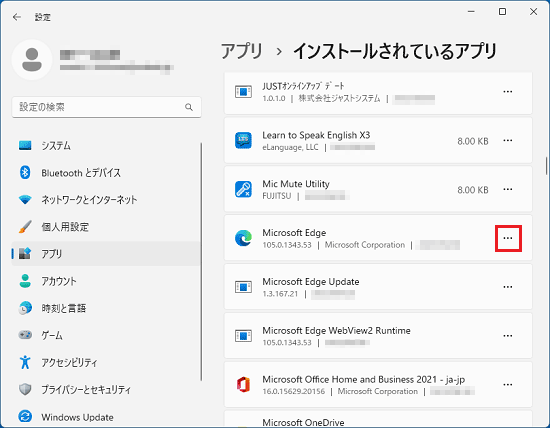Click the Wi-Fi network icon in the sidebar
550x428 pixels.
(x=25, y=200)
